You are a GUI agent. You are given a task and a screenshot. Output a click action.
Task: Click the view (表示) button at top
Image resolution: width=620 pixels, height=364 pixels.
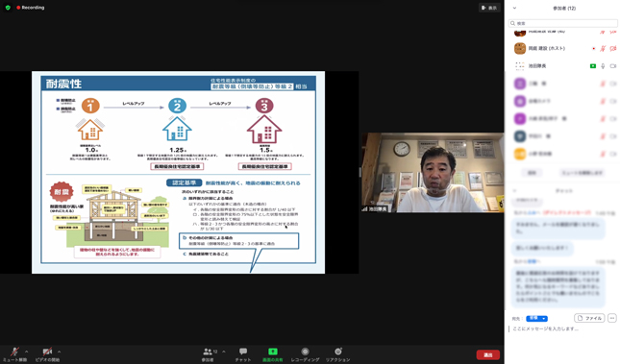click(489, 8)
